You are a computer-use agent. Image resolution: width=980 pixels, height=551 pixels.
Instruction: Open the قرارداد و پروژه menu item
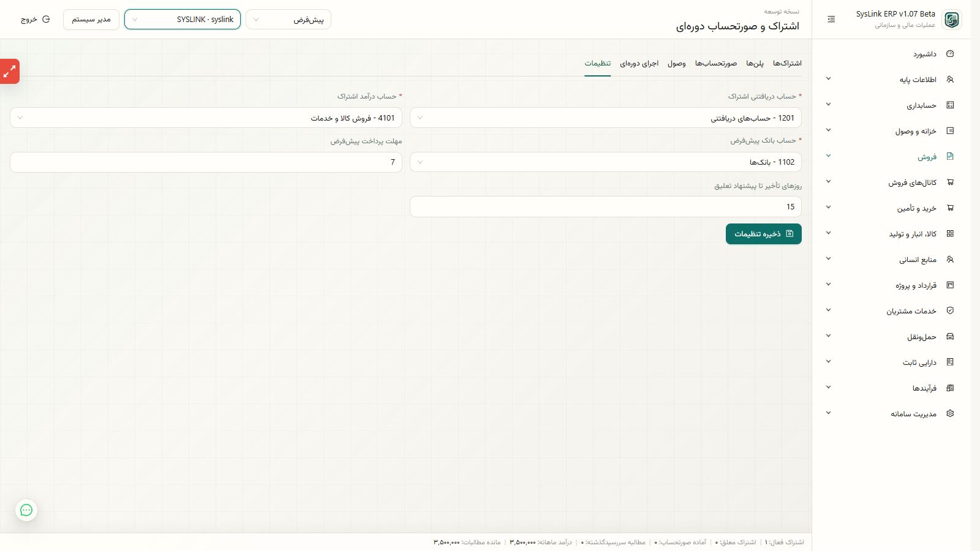pyautogui.click(x=891, y=285)
